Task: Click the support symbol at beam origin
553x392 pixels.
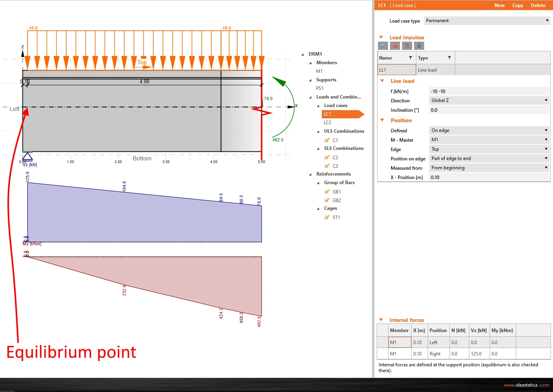Action: tap(27, 156)
